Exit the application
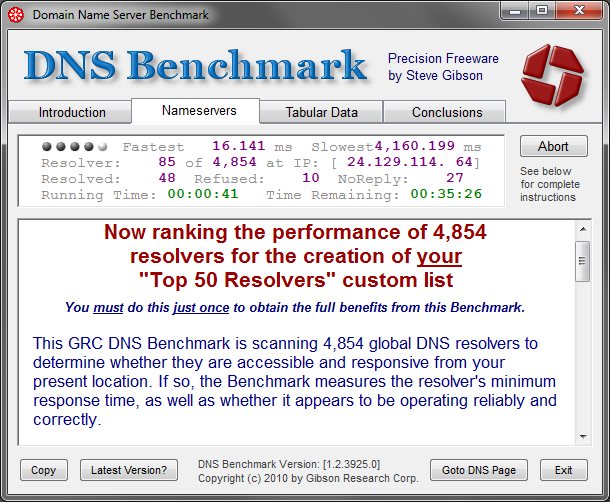Screen dimensions: 610x502 click(x=563, y=470)
